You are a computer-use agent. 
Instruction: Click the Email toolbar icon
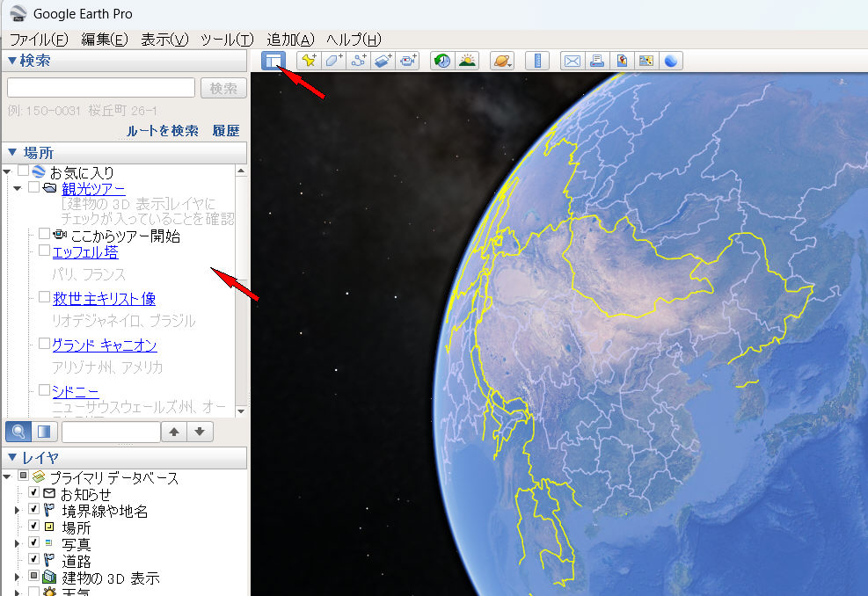coord(572,61)
